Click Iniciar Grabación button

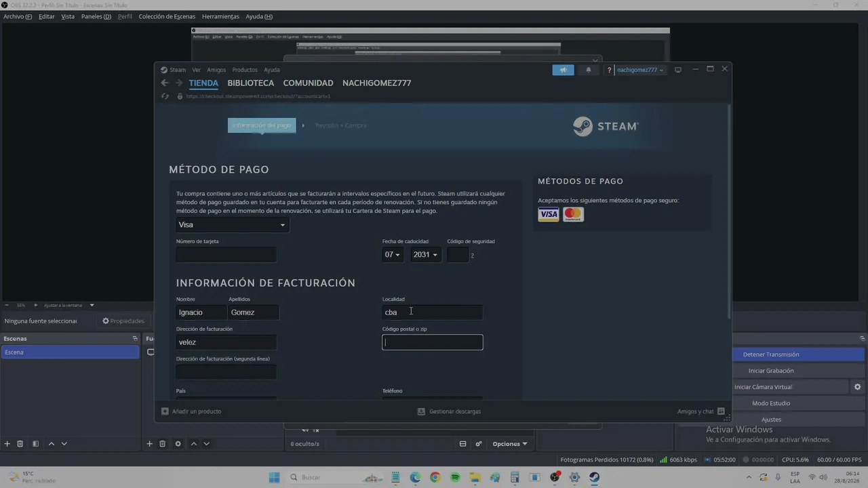coord(771,371)
